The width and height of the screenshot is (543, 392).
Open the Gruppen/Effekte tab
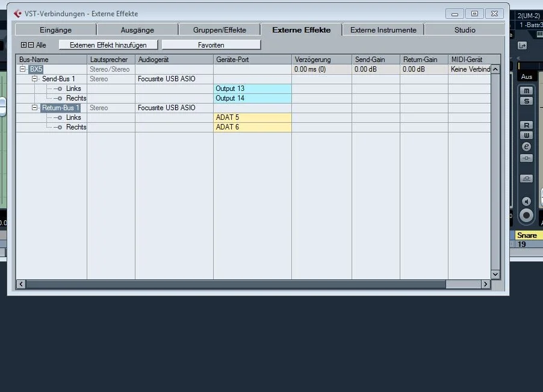[220, 30]
